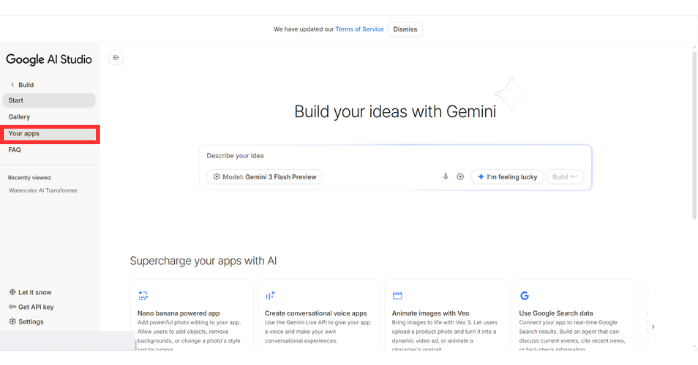Click the Build submit button
698x365 pixels.
564,177
